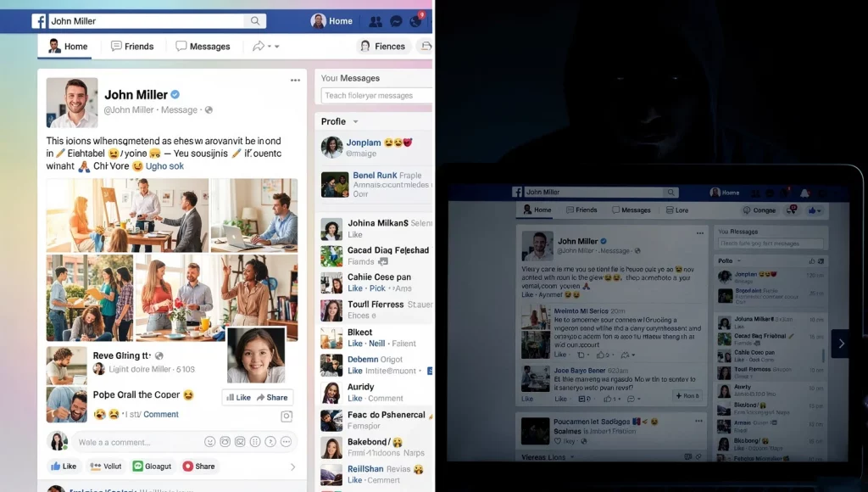The image size is (868, 492).
Task: Open the Benel Runk conversation in the sidebar
Action: pyautogui.click(x=376, y=185)
